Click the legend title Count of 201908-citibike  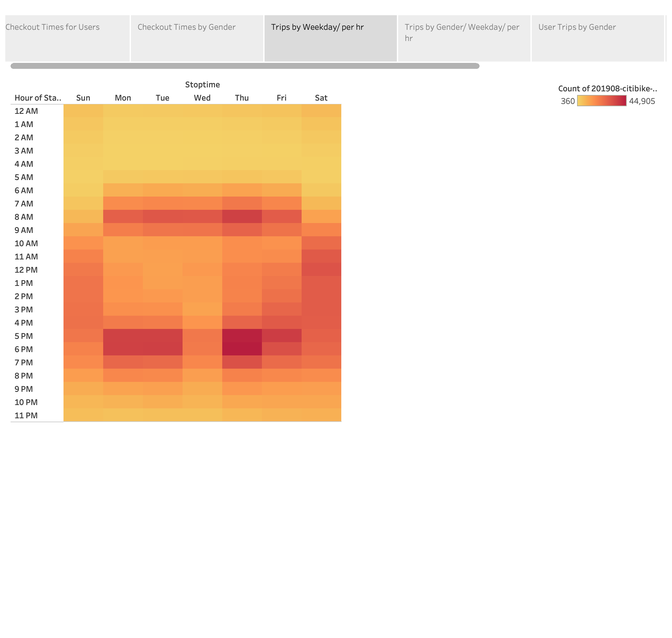click(608, 88)
